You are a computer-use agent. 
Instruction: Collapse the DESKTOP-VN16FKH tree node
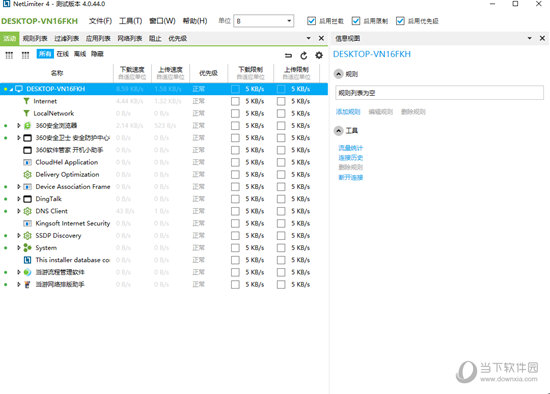[11, 89]
